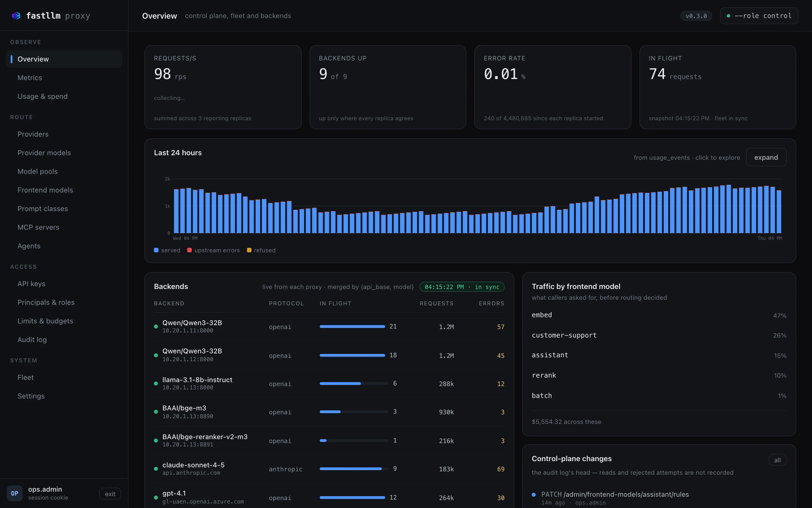Click the Error Rate card
Image resolution: width=812 pixels, height=508 pixels.
tap(553, 87)
